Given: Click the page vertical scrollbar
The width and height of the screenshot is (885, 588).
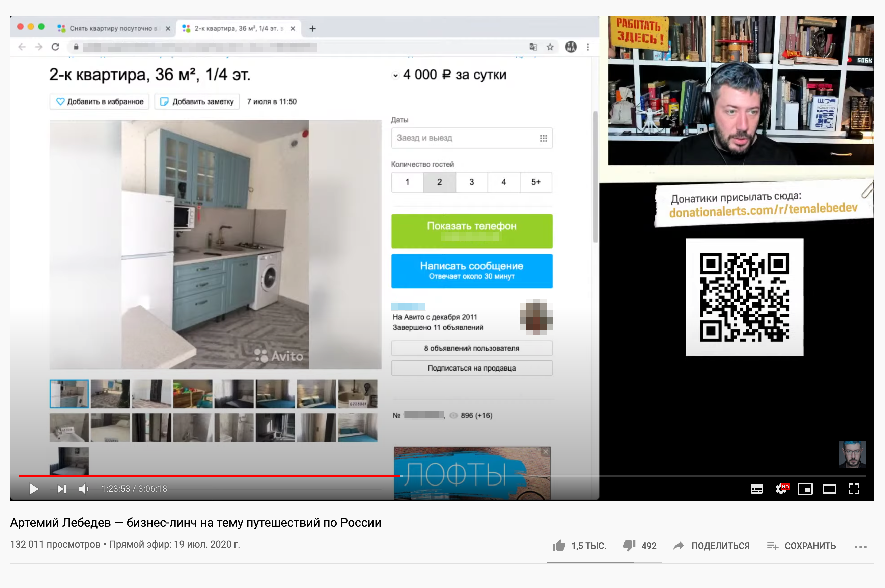Looking at the screenshot, I should click(595, 177).
